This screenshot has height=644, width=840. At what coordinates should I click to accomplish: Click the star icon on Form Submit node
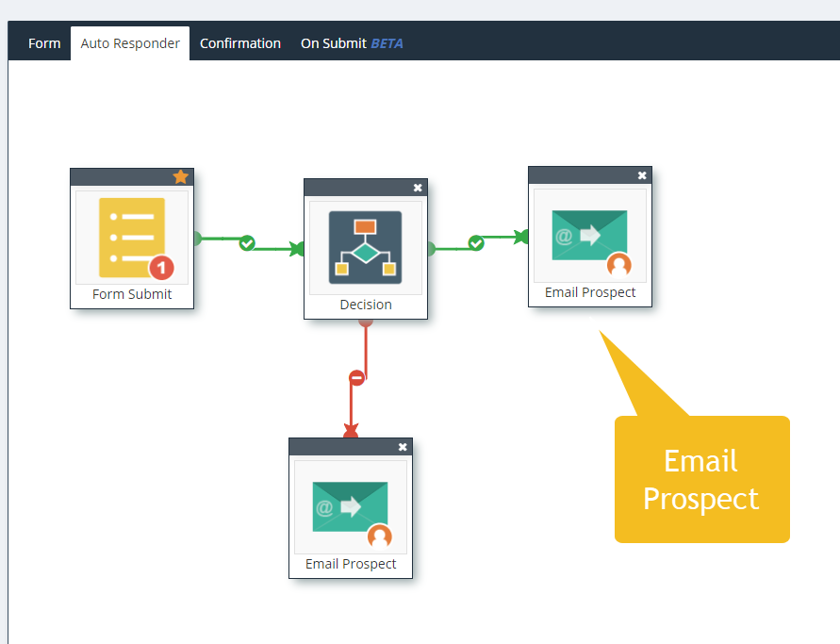coord(180,177)
